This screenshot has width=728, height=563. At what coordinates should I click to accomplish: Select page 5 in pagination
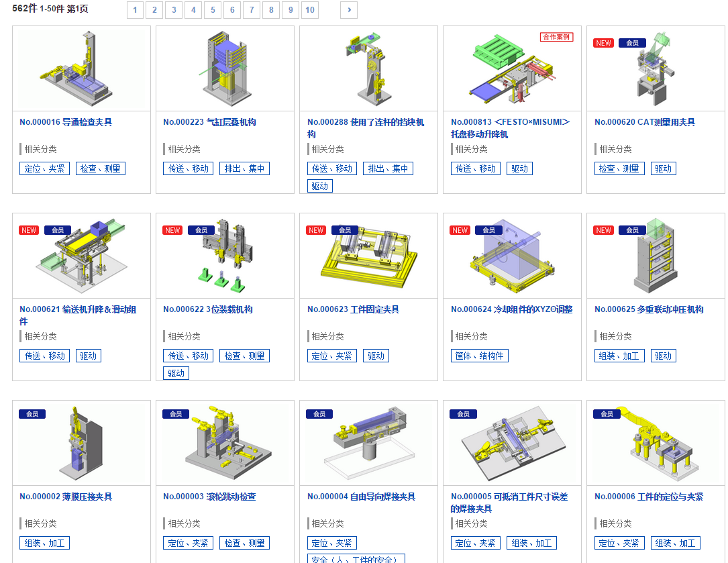[213, 10]
